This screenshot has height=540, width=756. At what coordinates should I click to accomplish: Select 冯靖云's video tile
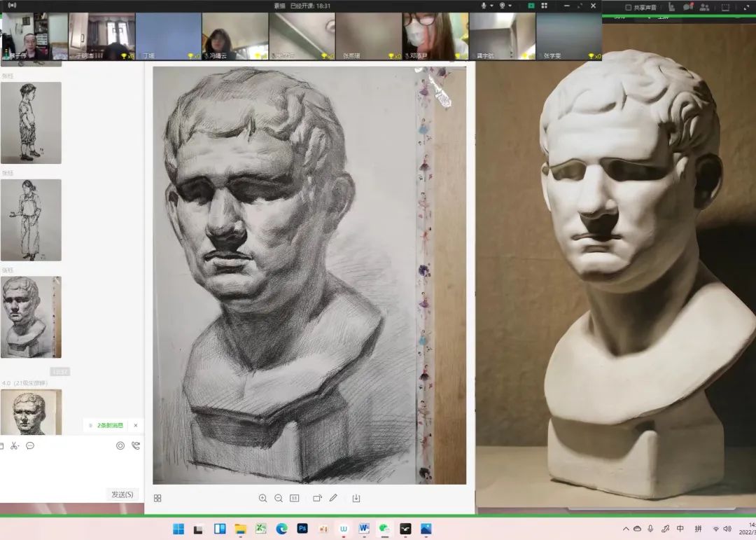click(235, 36)
